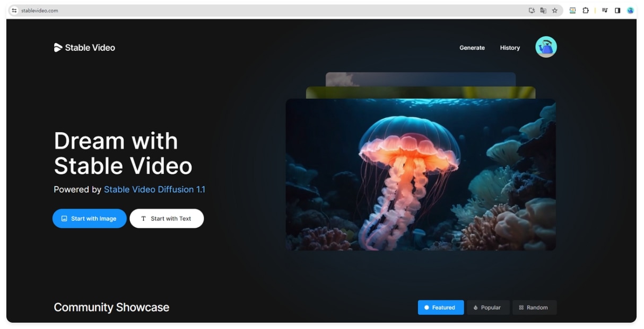Click the gray rearmost preview card

421,79
